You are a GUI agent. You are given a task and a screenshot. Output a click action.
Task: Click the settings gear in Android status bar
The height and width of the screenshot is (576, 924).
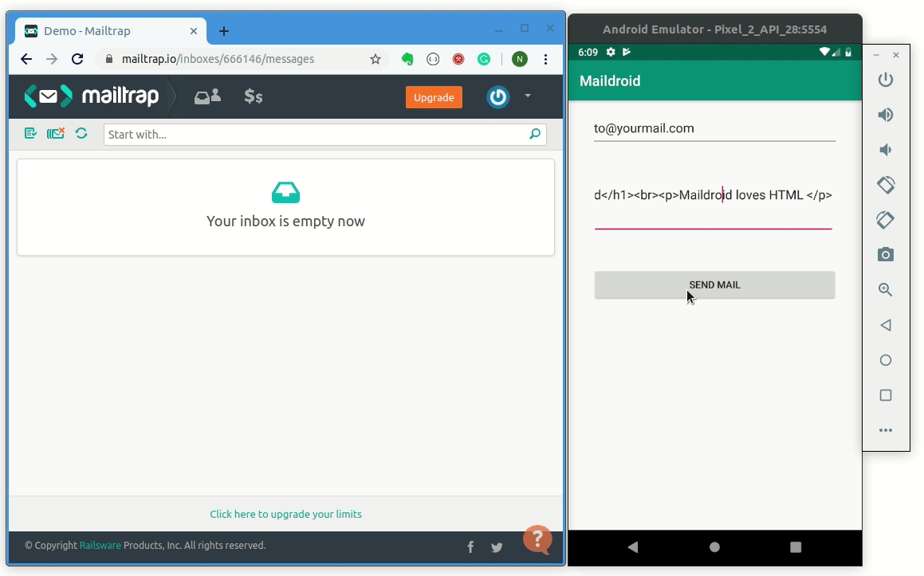[x=611, y=52]
